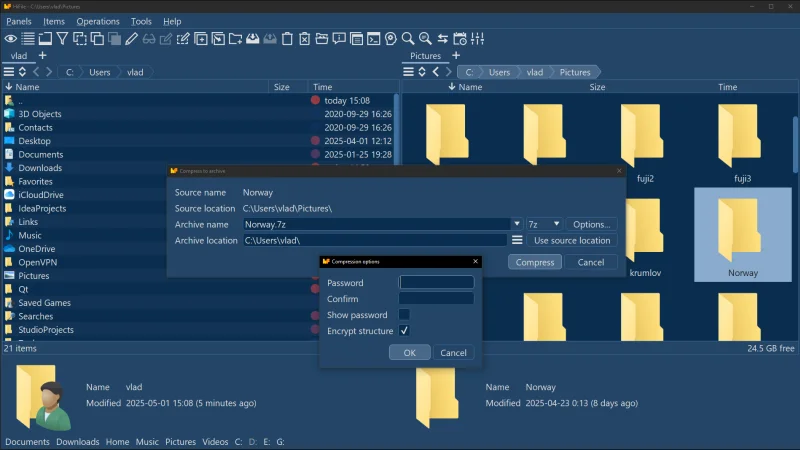The image size is (800, 450).
Task: Click the Options... button
Action: 591,224
